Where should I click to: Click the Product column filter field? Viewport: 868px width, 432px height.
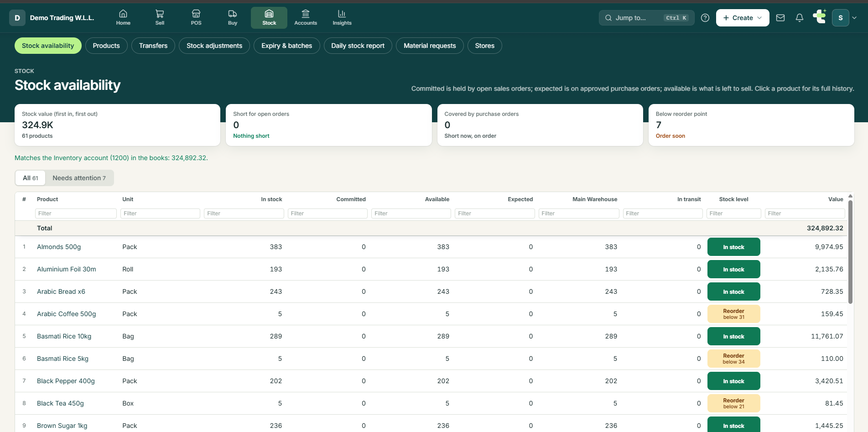pos(76,213)
